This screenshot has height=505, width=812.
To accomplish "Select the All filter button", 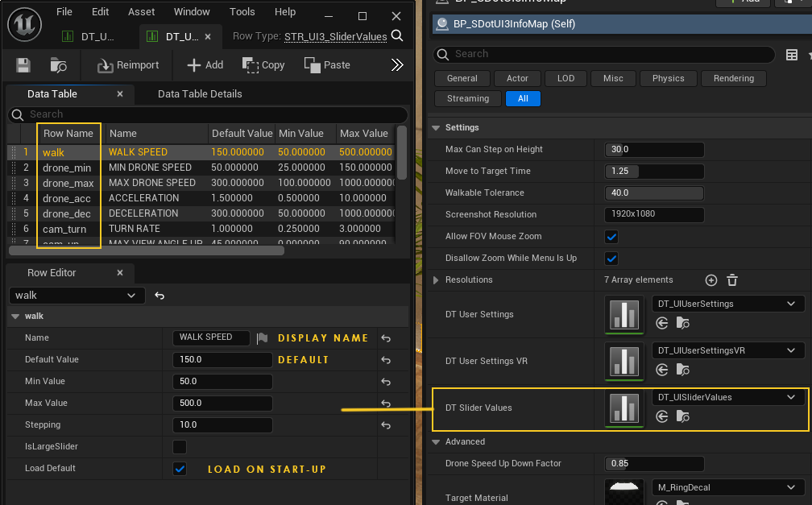I will [523, 98].
